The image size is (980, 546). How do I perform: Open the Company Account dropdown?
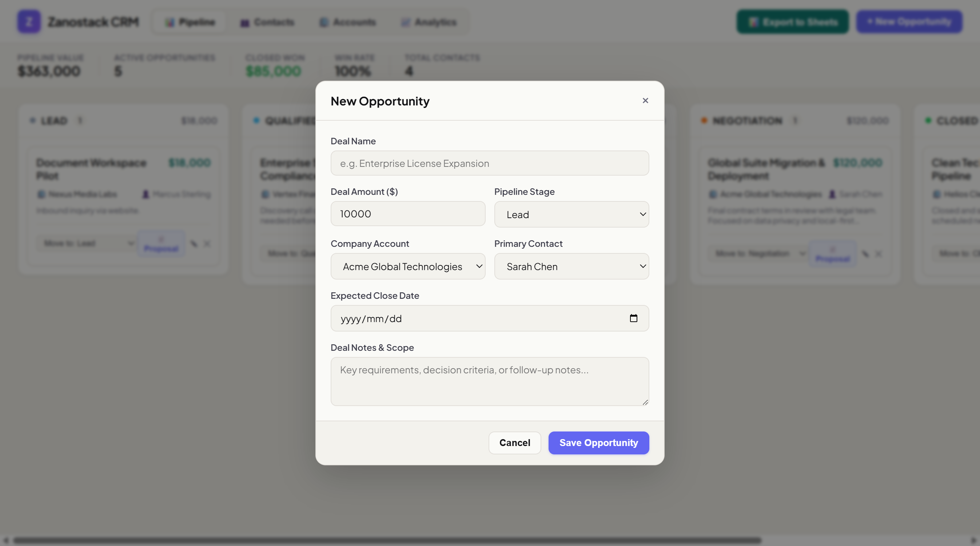(x=408, y=266)
